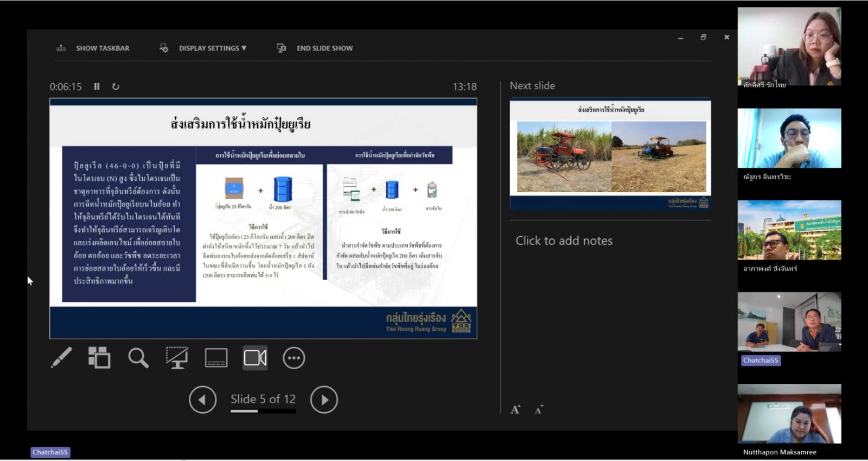Go to the previous slide
This screenshot has width=868, height=461.
pos(202,400)
